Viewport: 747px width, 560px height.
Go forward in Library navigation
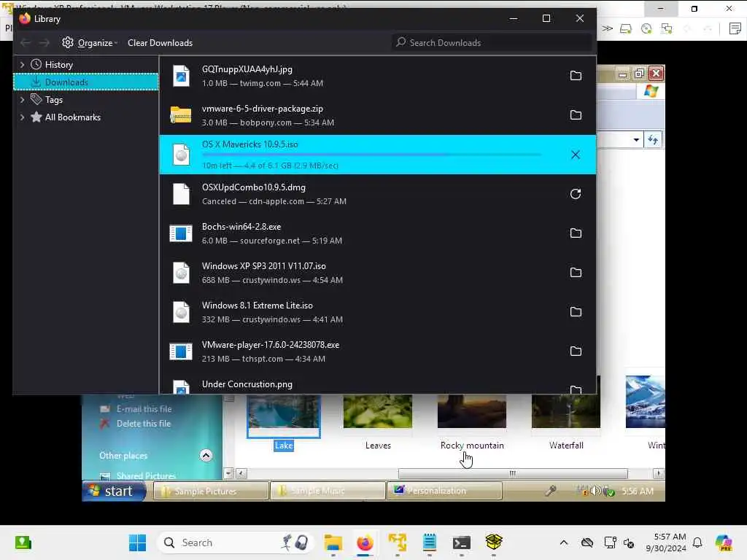(44, 43)
